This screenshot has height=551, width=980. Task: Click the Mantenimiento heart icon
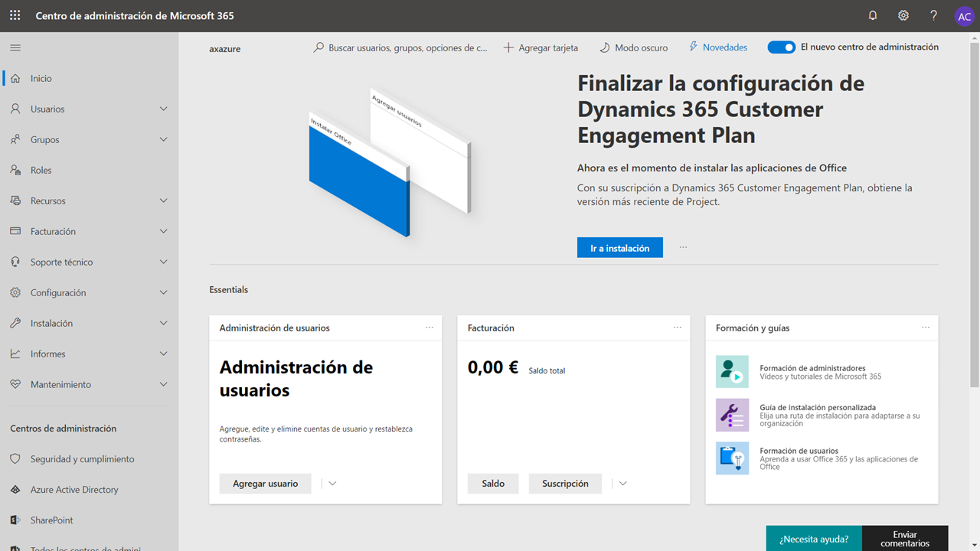click(x=15, y=384)
